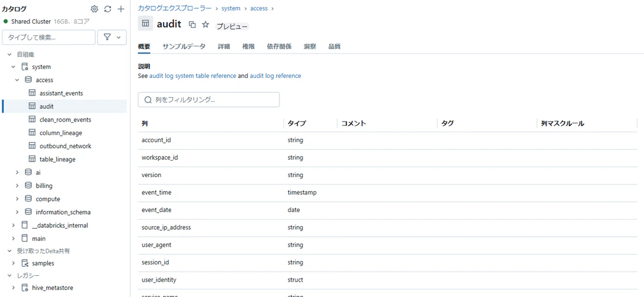The height and width of the screenshot is (297, 644).
Task: Collapse the レガシー section
Action: 9,275
